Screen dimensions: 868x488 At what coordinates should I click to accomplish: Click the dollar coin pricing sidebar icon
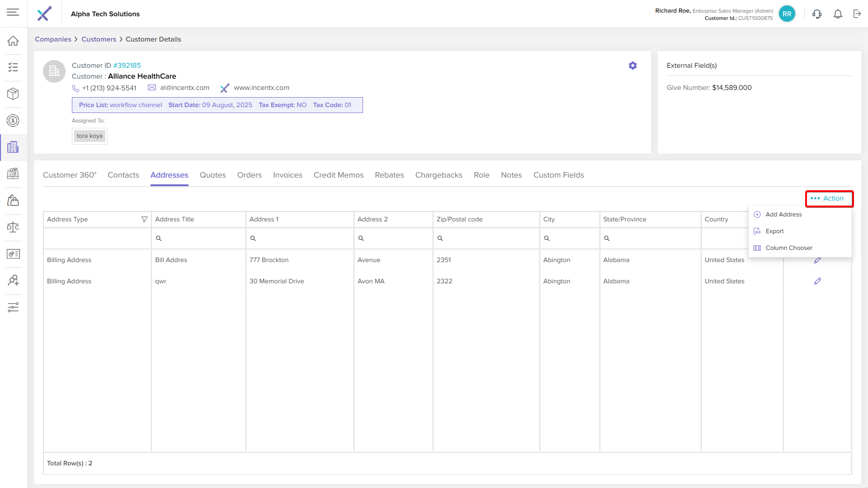pos(13,121)
